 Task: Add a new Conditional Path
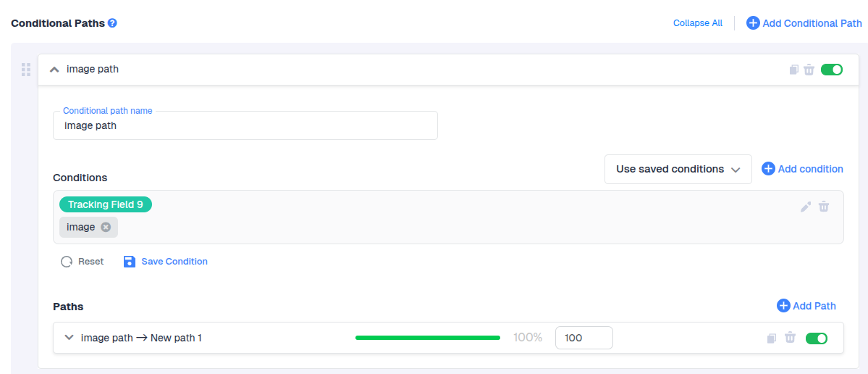pyautogui.click(x=804, y=23)
